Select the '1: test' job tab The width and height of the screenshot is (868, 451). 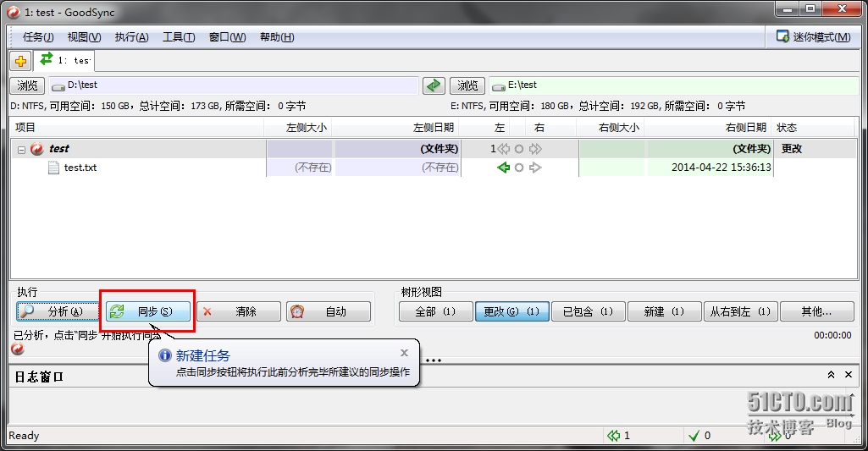[x=64, y=60]
